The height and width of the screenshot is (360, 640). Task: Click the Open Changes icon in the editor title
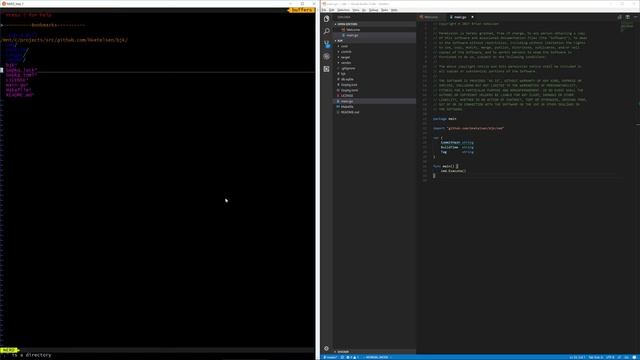(620, 17)
